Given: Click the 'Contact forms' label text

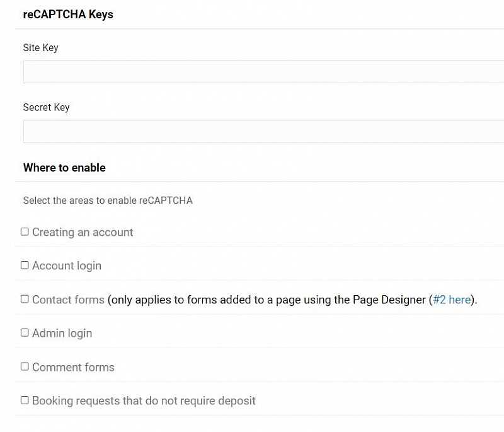Looking at the screenshot, I should coord(69,300).
